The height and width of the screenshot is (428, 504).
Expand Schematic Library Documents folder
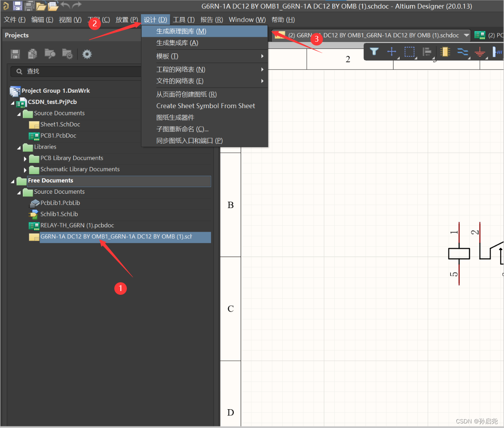[x=25, y=170]
